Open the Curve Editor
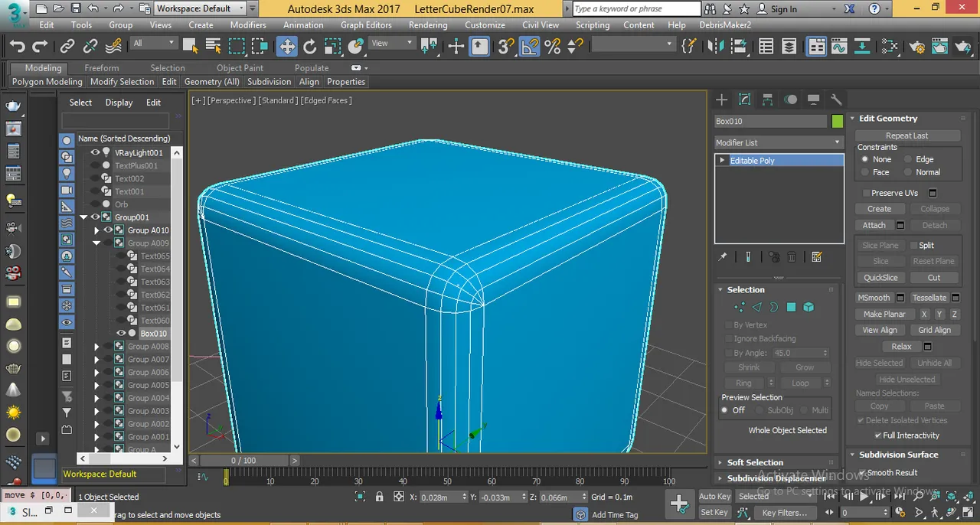The width and height of the screenshot is (980, 525). click(840, 47)
